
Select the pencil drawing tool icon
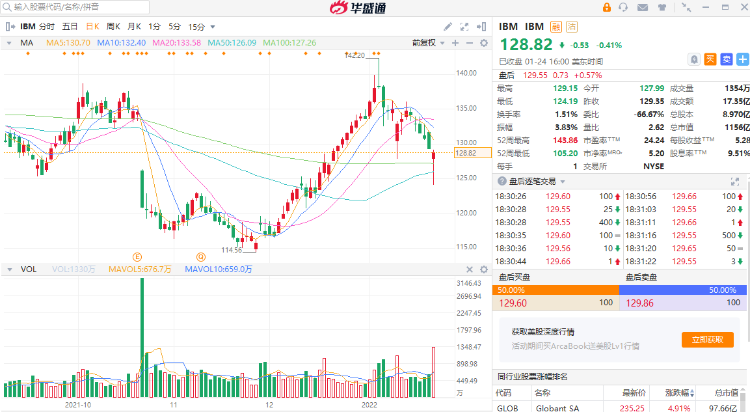click(x=448, y=27)
